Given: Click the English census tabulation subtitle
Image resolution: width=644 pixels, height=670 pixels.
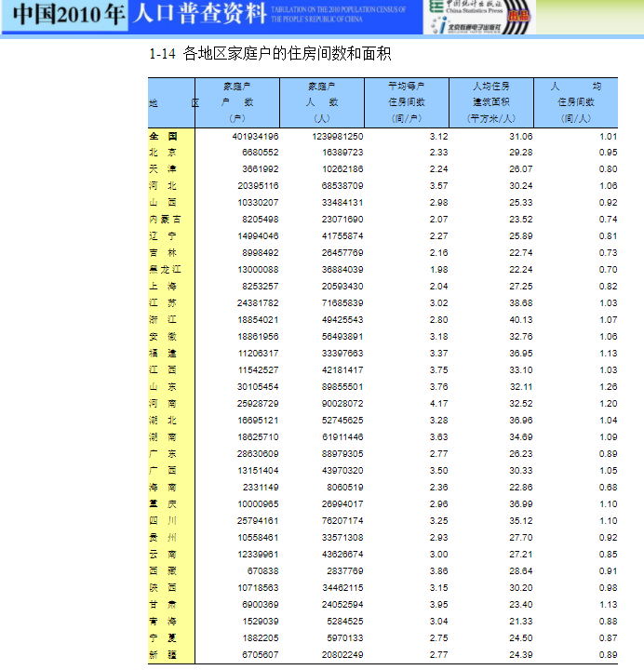Looking at the screenshot, I should [338, 14].
